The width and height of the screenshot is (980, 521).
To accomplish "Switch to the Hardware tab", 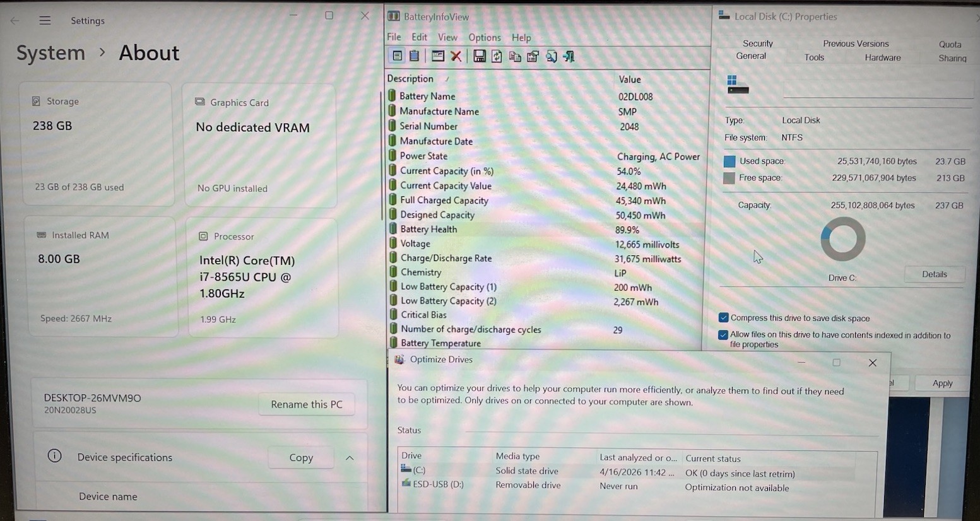I will pos(882,57).
